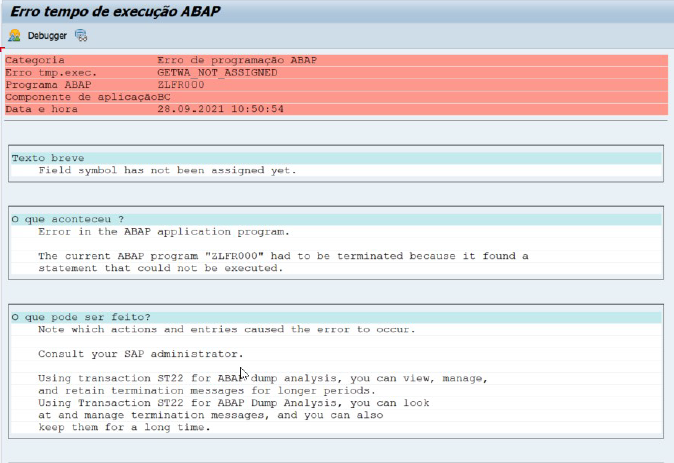The image size is (674, 463).
Task: Open the Debugger button
Action: pos(47,35)
